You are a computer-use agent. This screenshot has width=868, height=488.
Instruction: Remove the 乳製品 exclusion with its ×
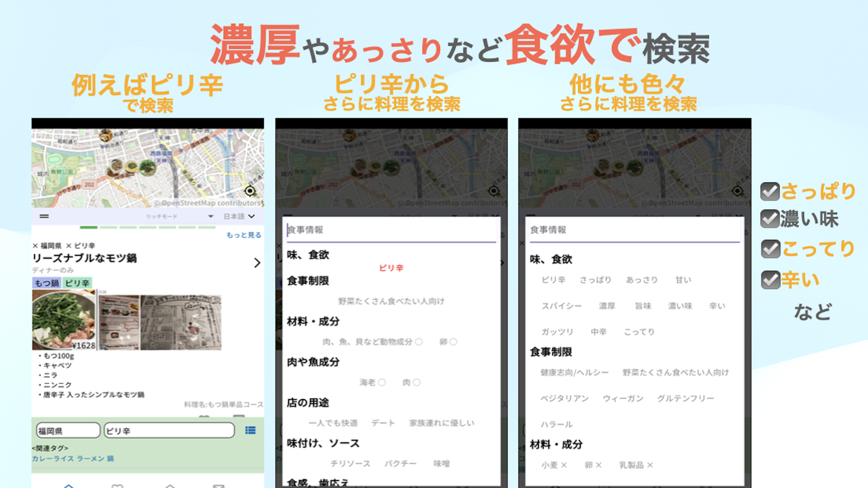[x=650, y=465]
